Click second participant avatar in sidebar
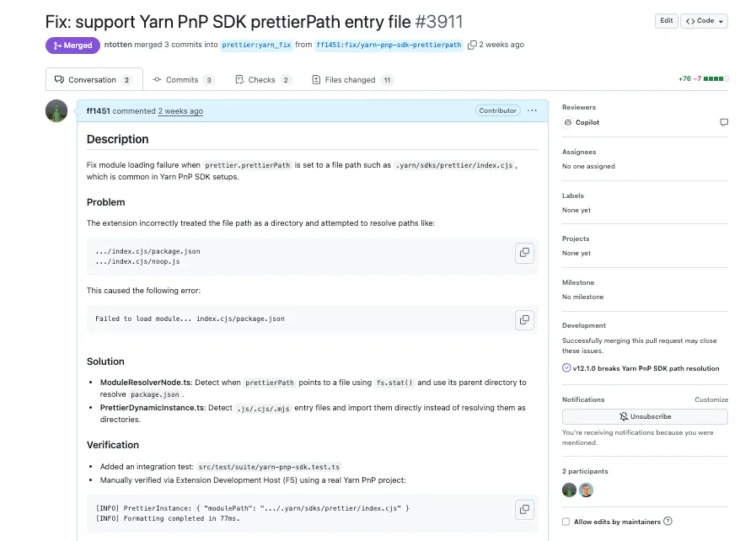 (x=586, y=490)
